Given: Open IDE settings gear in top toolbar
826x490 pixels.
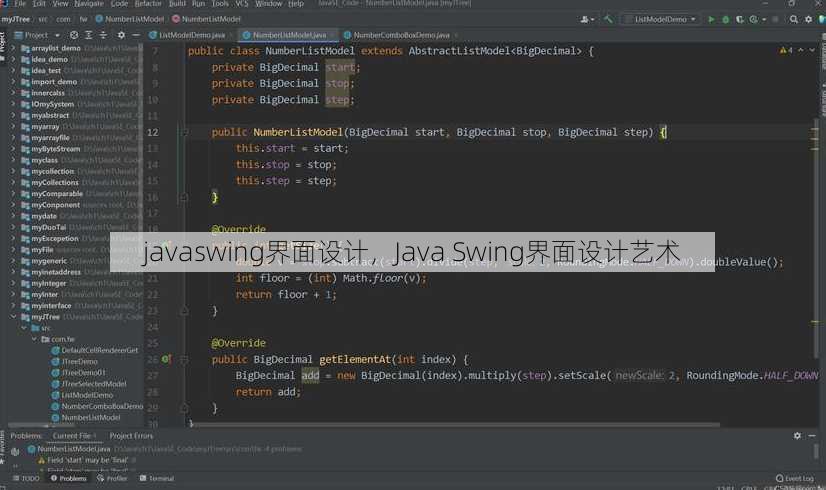Looking at the screenshot, I should point(809,19).
